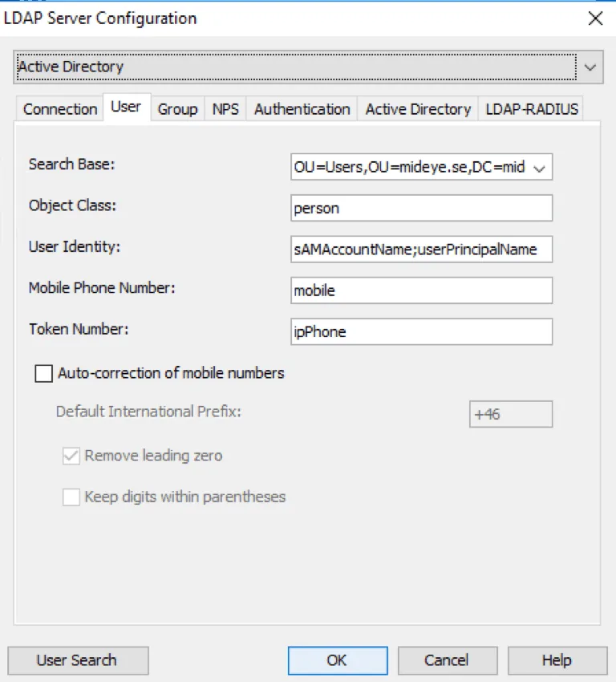Open the NPS tab
616x682 pixels.
(x=225, y=109)
